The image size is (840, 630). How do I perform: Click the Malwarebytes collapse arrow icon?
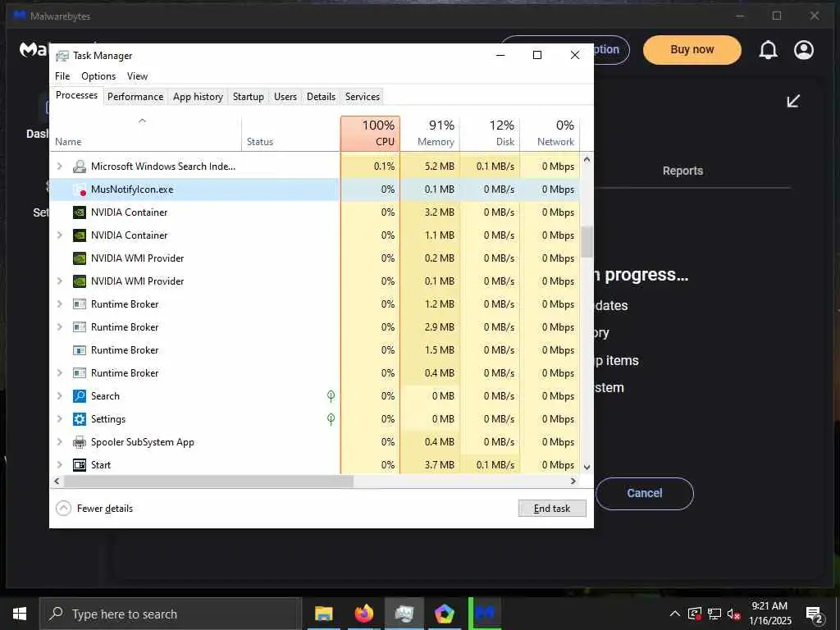tap(793, 101)
